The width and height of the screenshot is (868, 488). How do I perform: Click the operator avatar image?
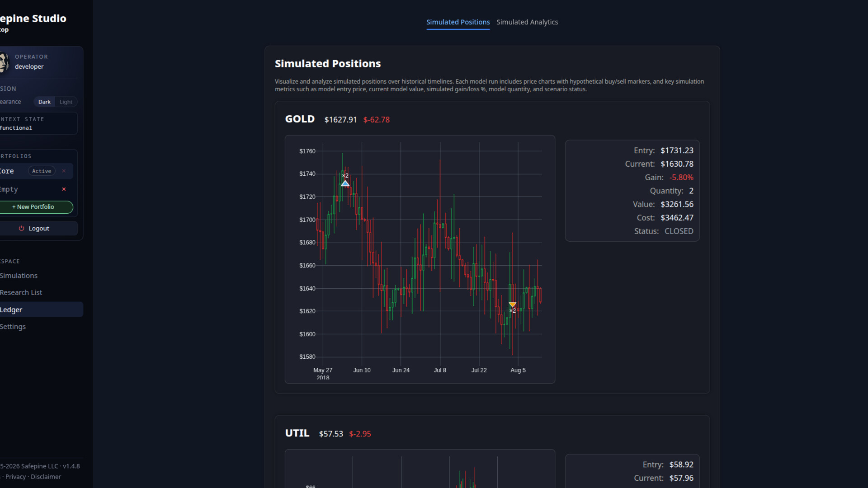tap(4, 62)
